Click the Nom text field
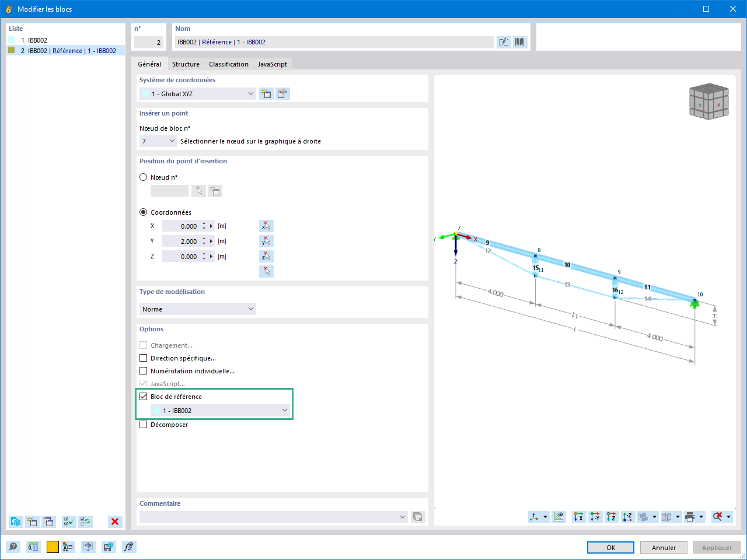The image size is (747, 560). pos(334,42)
